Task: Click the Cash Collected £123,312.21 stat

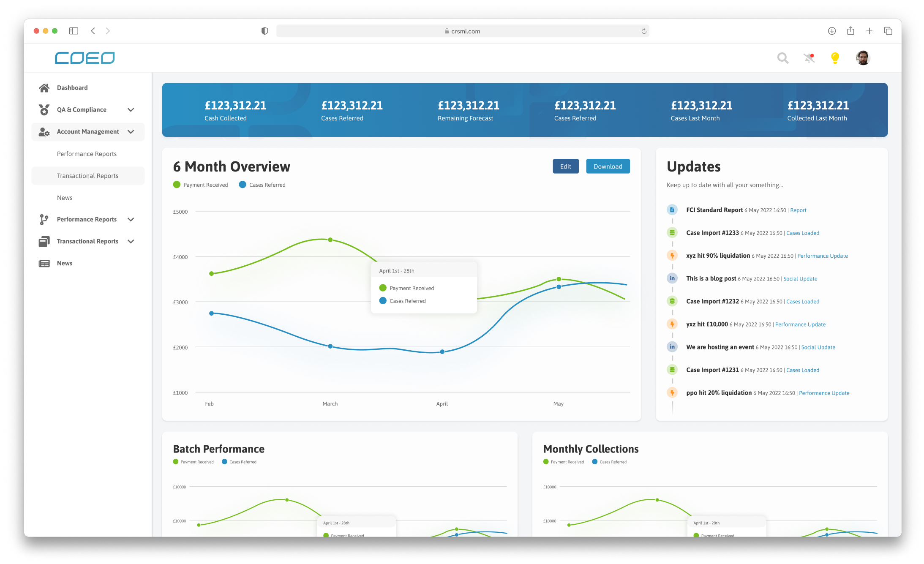Action: pyautogui.click(x=235, y=110)
